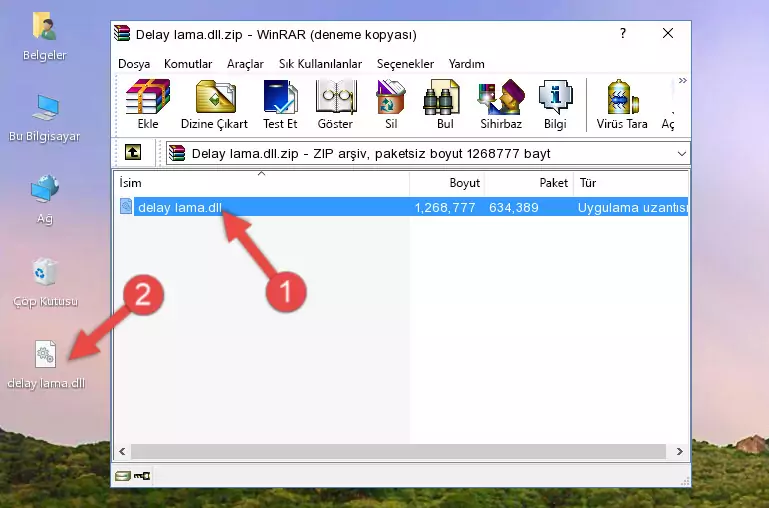Click the WinRAR title bar icon

tap(122, 33)
